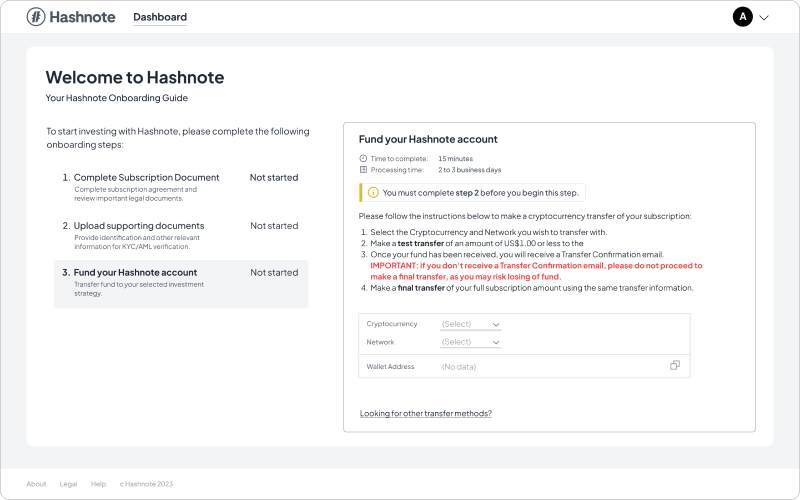Click the Welcome to Hashnote heading

(x=135, y=77)
